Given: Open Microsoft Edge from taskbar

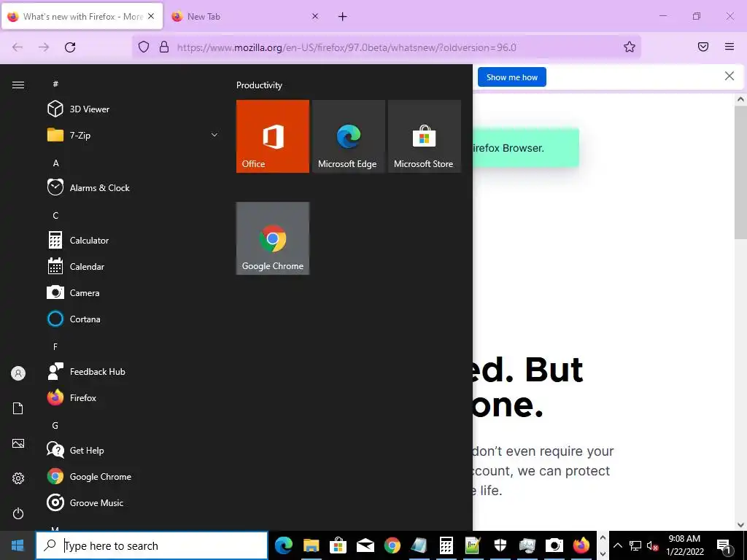Looking at the screenshot, I should (x=284, y=545).
